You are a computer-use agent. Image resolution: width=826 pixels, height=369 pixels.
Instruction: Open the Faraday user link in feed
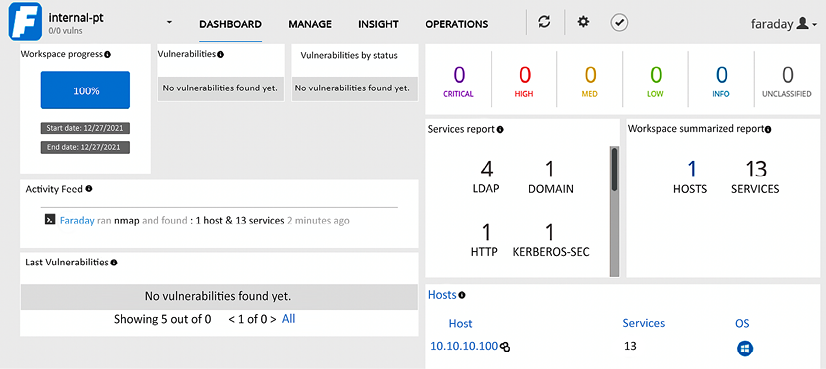[x=77, y=220]
